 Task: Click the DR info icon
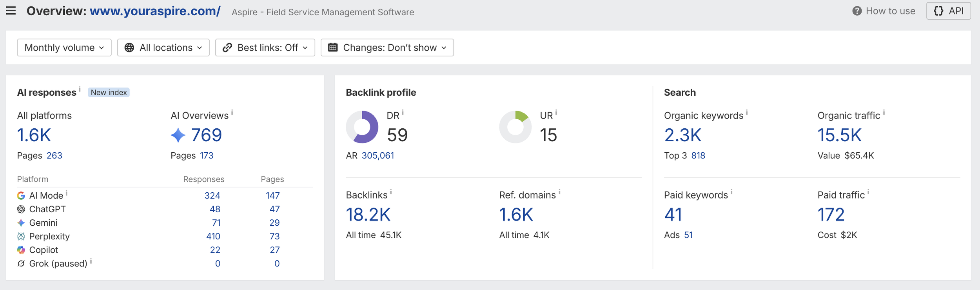pyautogui.click(x=403, y=112)
